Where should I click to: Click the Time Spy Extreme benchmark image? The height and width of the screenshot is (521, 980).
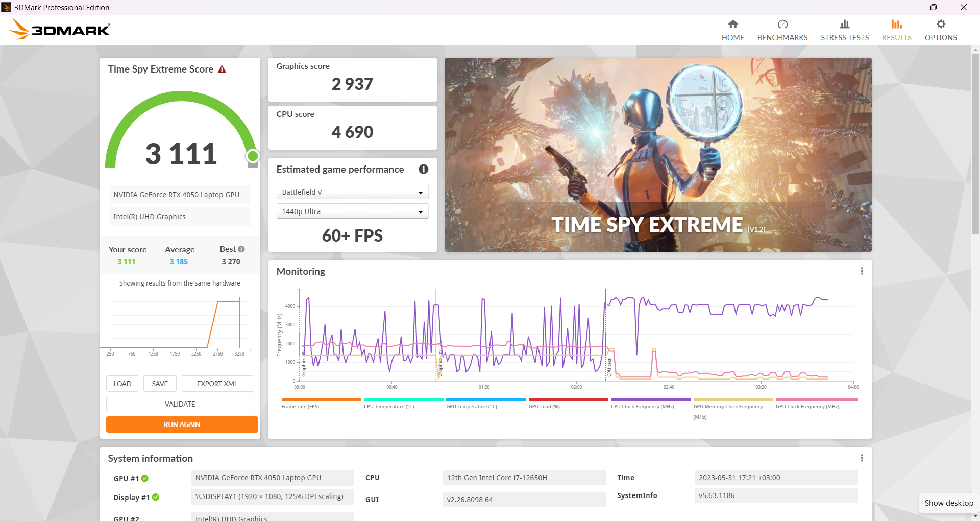658,155
